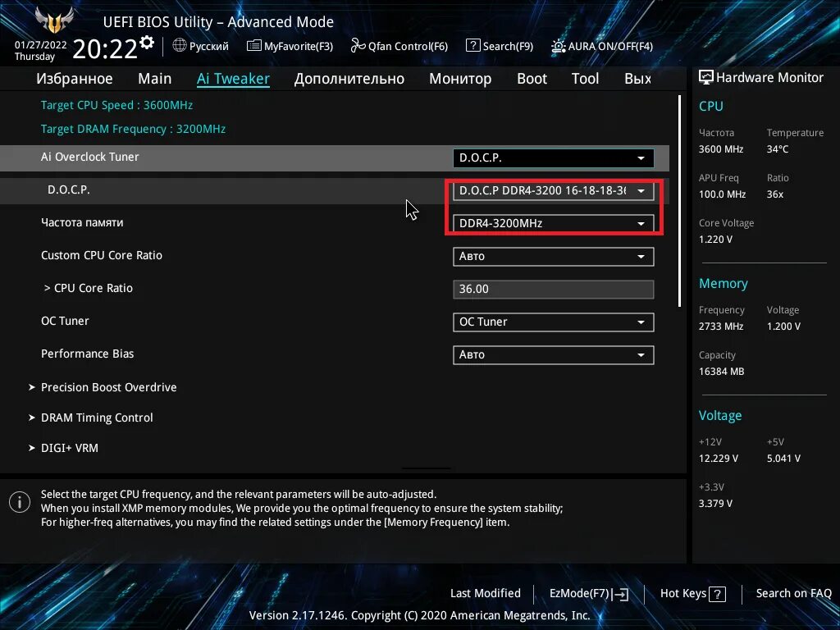Click the +3.3V 3.379 V reading
The width and height of the screenshot is (840, 630).
[715, 504]
